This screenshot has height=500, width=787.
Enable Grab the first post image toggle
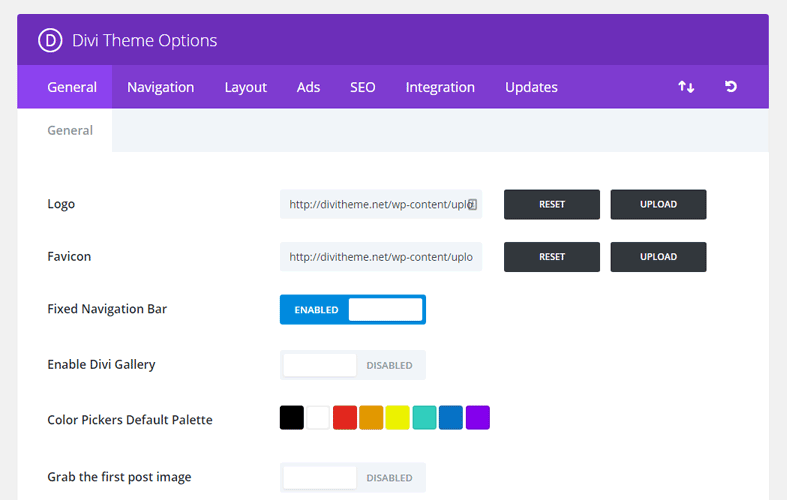(x=353, y=477)
